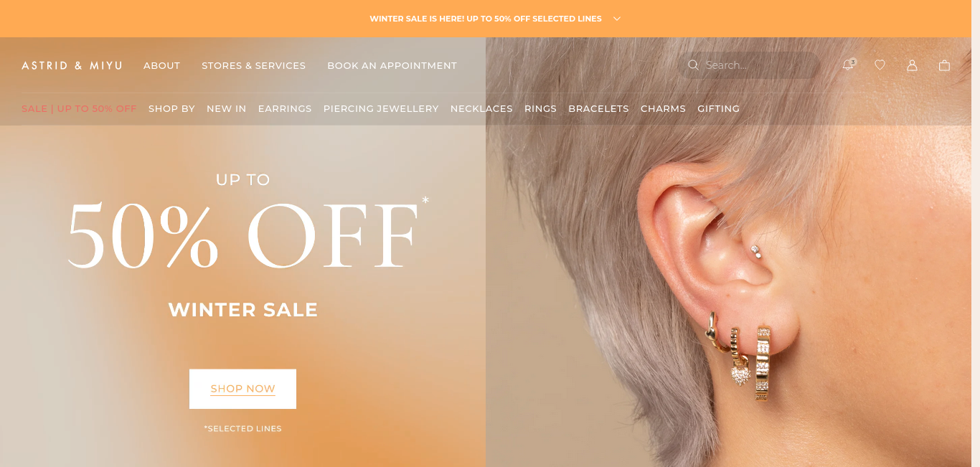Viewport: 980px width, 467px height.
Task: Click inside the Search input field
Action: pyautogui.click(x=760, y=65)
